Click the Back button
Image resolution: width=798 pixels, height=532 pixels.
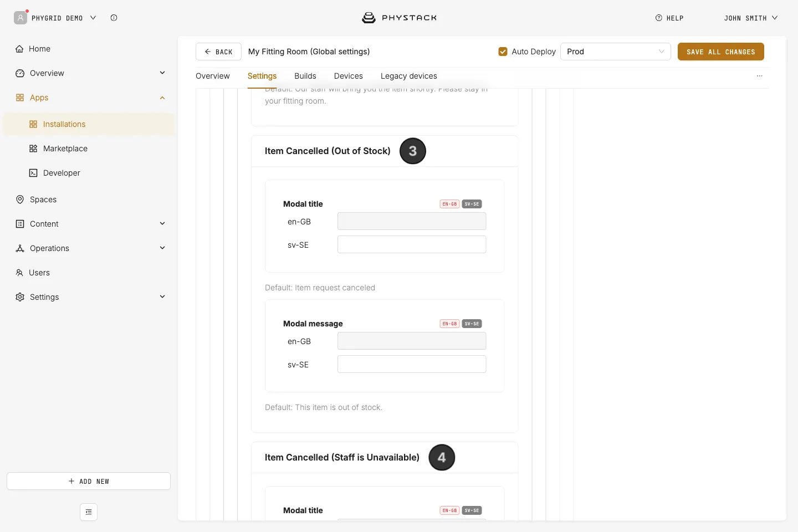(218, 52)
